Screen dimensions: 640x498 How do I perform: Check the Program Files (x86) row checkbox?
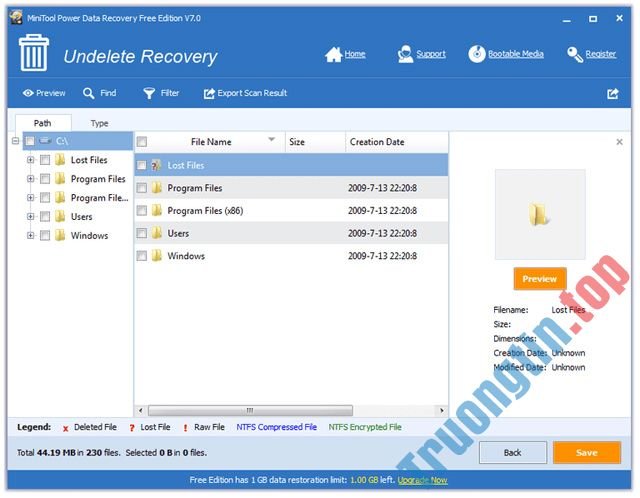(142, 211)
